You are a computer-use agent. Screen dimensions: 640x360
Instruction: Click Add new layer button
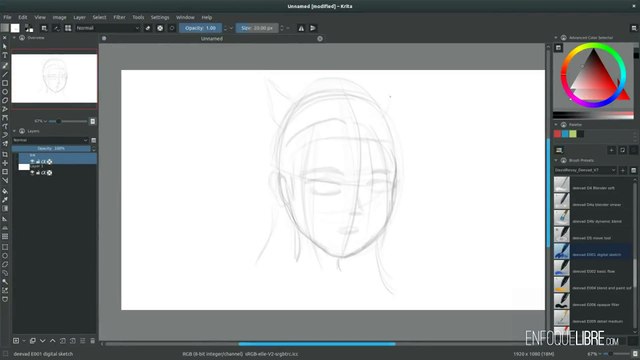pos(16,340)
